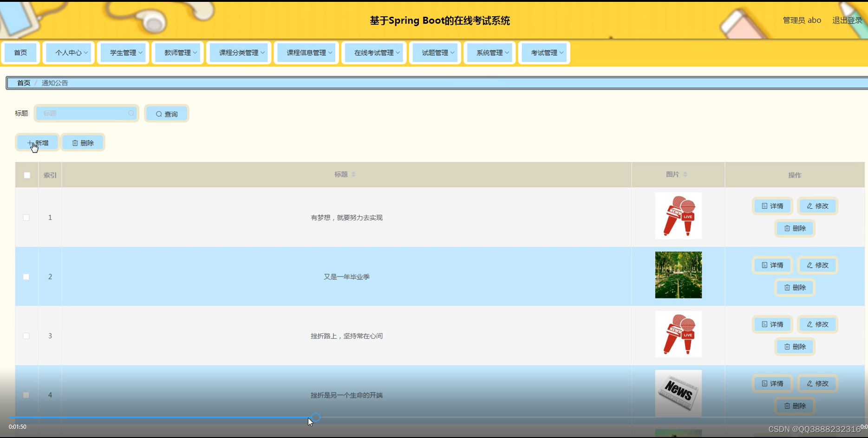The height and width of the screenshot is (438, 868).
Task: Click 修改 for 挫折是另一个生命的开端
Action: [817, 383]
